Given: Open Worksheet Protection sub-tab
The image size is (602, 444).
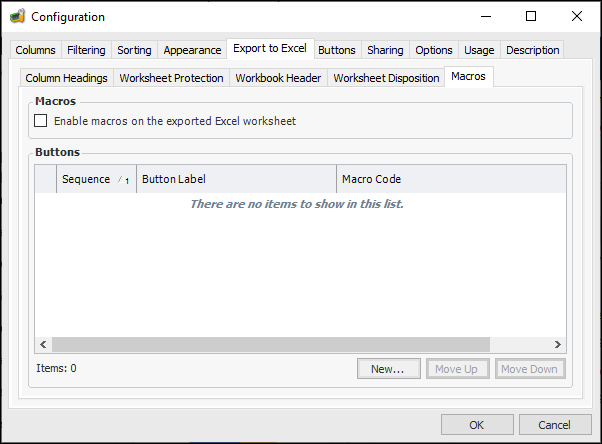Looking at the screenshot, I should point(171,78).
